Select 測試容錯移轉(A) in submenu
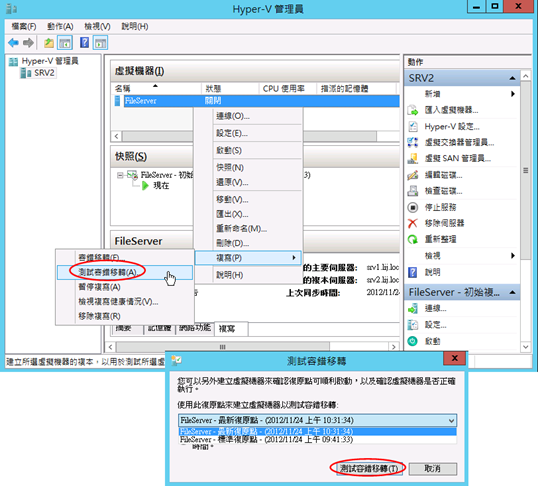The width and height of the screenshot is (538, 486). (125, 272)
